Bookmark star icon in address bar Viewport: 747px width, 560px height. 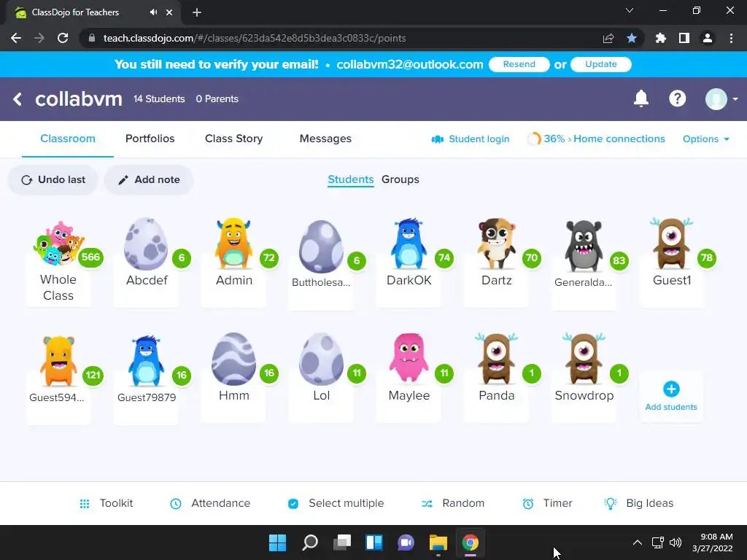631,38
